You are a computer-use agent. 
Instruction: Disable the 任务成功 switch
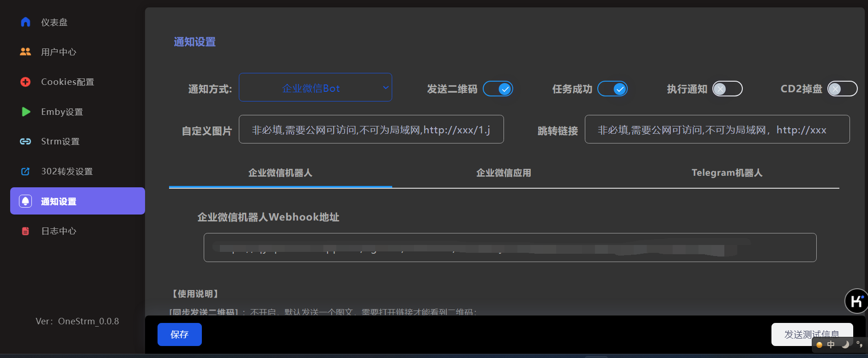pos(613,89)
